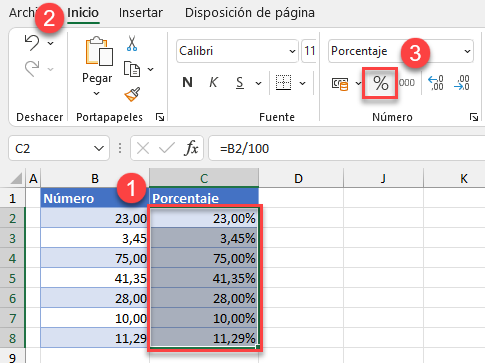
Task: Click the Insert Function fx icon
Action: coord(191,148)
